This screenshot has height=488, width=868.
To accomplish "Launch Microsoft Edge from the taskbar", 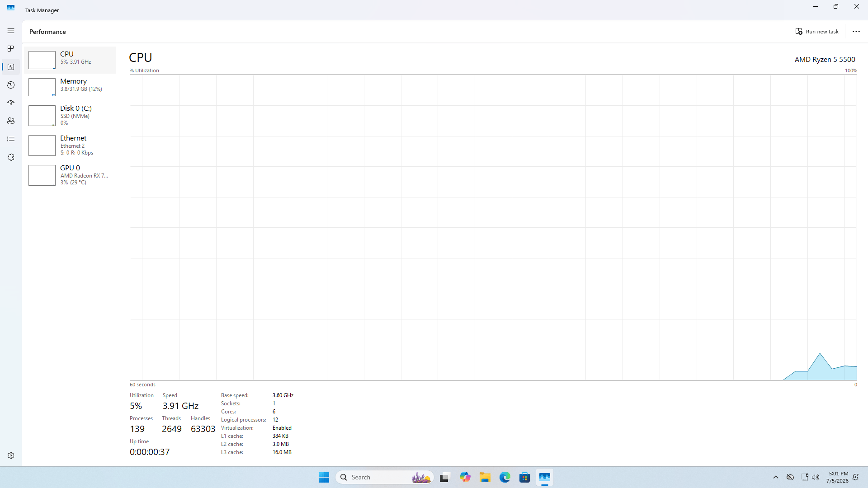I will (505, 477).
